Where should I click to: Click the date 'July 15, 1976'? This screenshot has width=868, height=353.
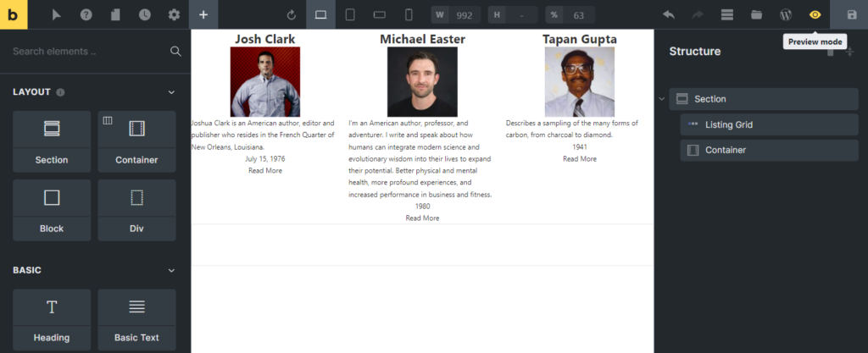[265, 158]
